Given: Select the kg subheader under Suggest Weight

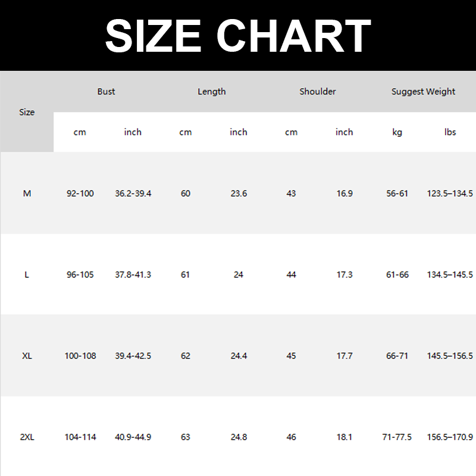Looking at the screenshot, I should (397, 132).
